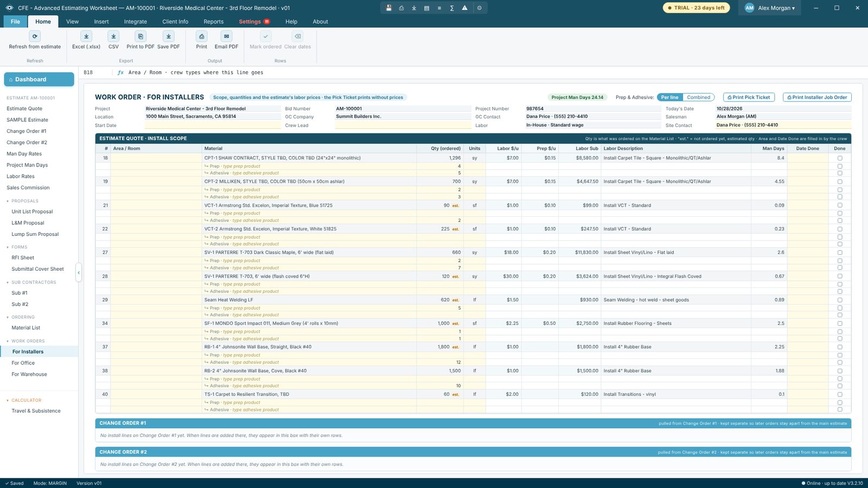Open the File tab
The height and width of the screenshot is (488, 868).
[15, 22]
